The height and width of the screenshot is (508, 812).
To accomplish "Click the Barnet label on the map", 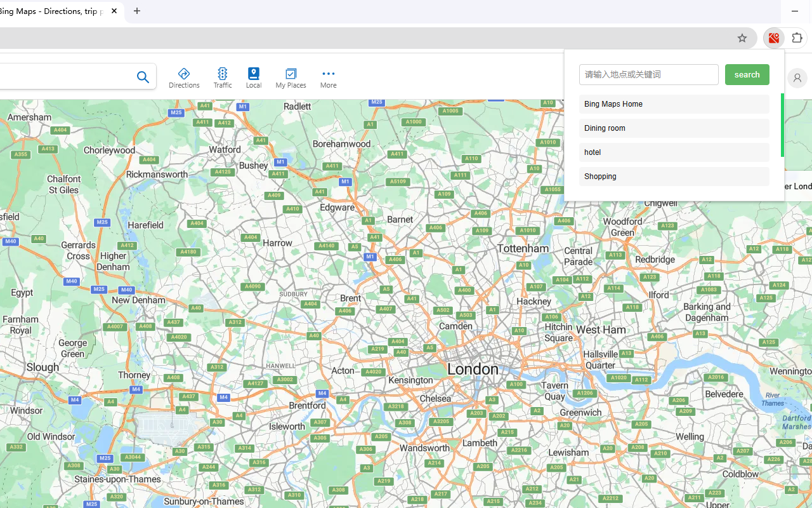I will 400,219.
